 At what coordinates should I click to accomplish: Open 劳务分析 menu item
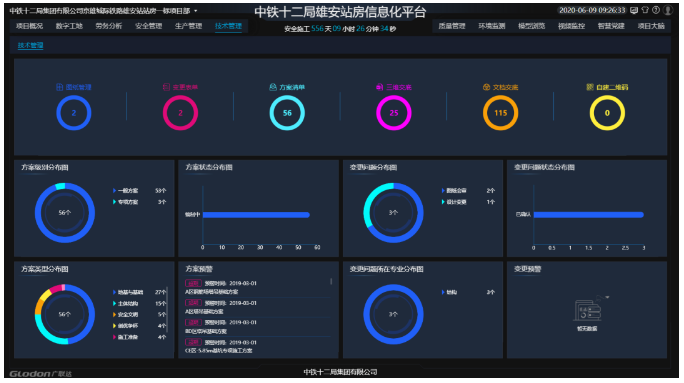tap(109, 26)
